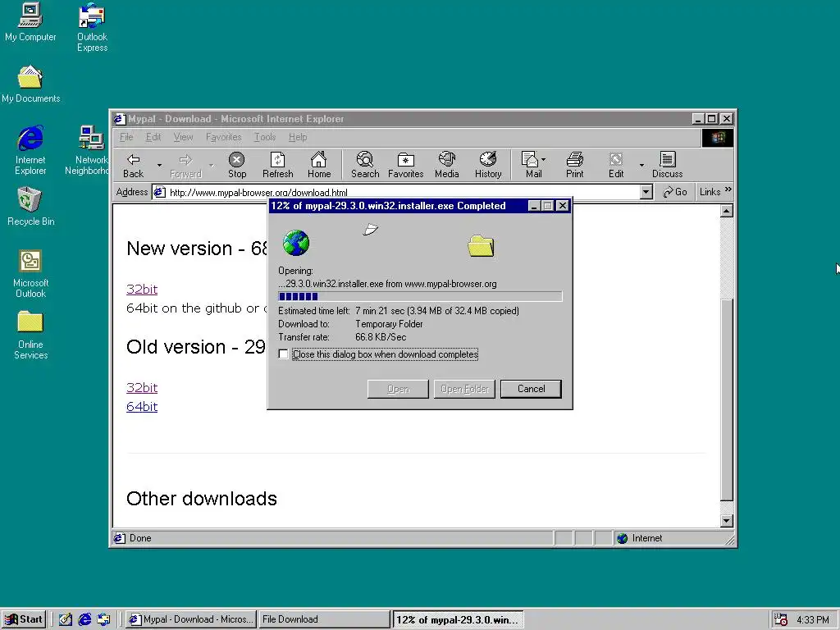Show browsing History

point(488,165)
